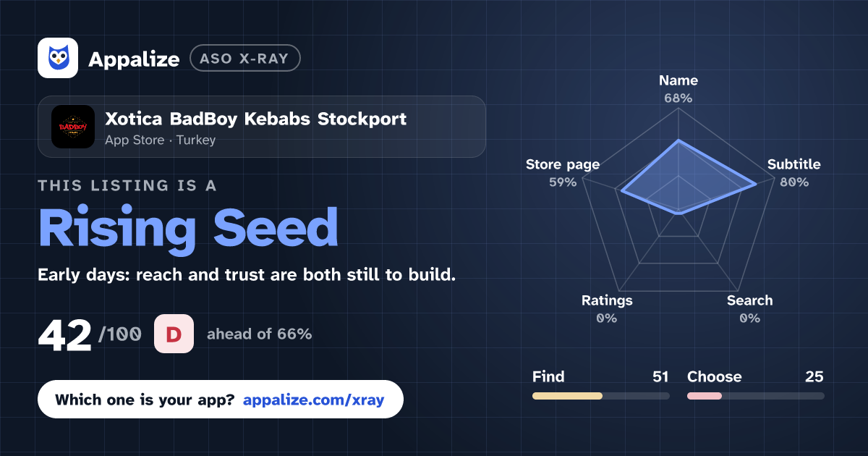The height and width of the screenshot is (456, 868).
Task: Click the Find score progress bar
Action: coord(600,396)
